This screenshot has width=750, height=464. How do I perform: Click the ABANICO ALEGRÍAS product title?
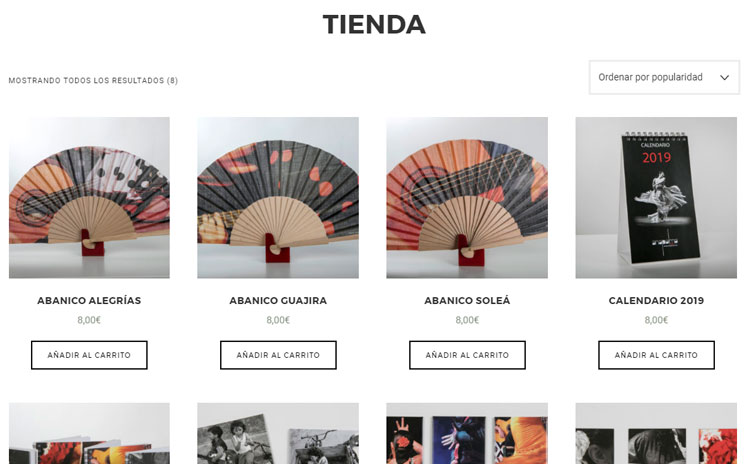(x=89, y=300)
